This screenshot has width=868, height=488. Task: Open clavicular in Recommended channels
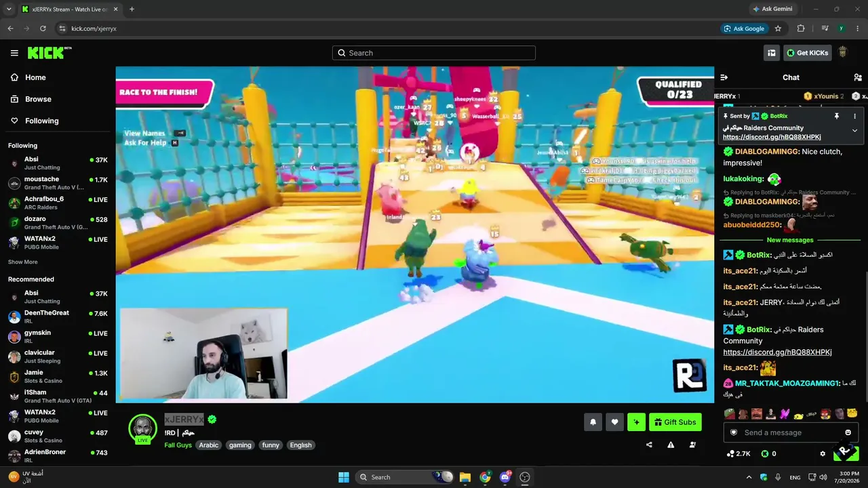(58, 357)
